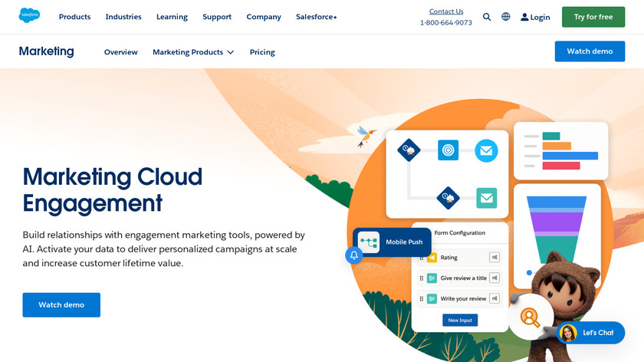This screenshot has height=362, width=644.
Task: Click the Mobile Push journey icon
Action: [x=369, y=242]
